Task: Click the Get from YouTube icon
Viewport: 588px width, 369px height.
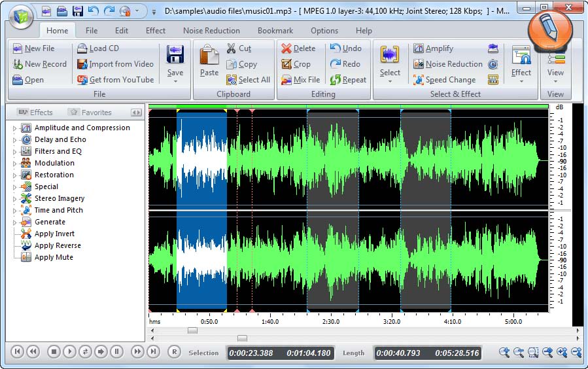Action: click(x=82, y=80)
